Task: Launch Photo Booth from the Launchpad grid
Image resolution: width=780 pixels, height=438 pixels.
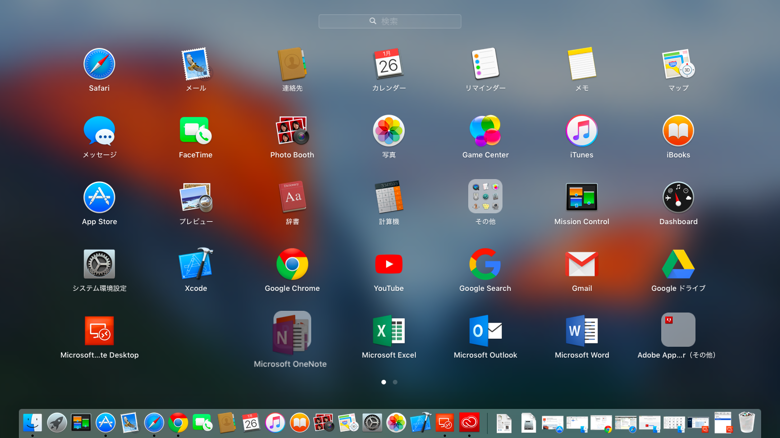Action: [x=292, y=131]
